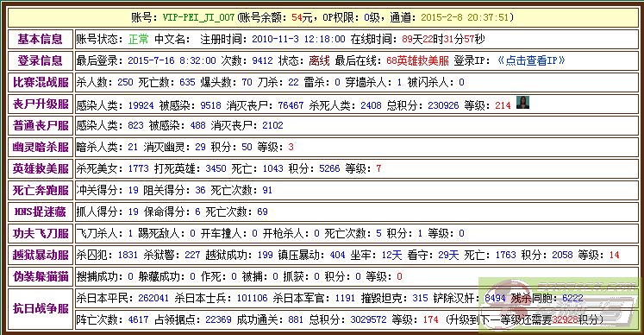644x335 pixels.
Task: Click the zombie level avatar thumbnail
Action: coord(522,103)
